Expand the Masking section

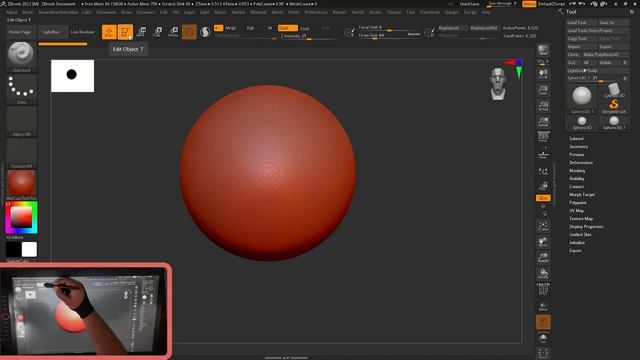577,171
